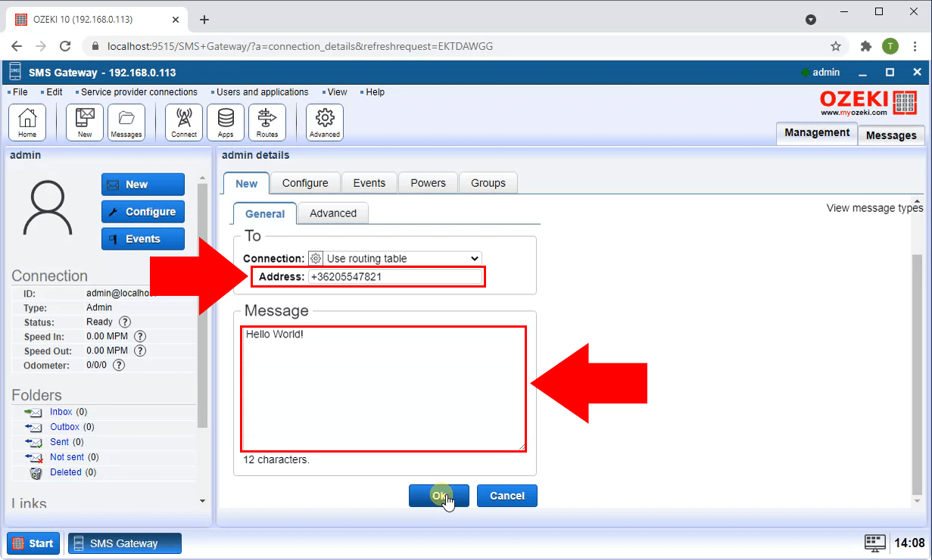Image resolution: width=932 pixels, height=560 pixels.
Task: Open the Inbox folder link
Action: [61, 412]
